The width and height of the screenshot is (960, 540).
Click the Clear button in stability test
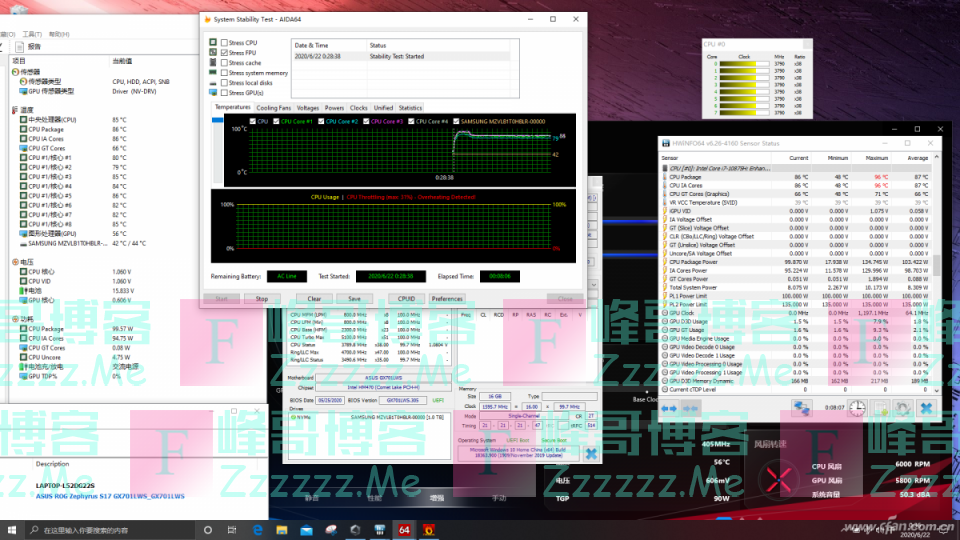pos(314,299)
